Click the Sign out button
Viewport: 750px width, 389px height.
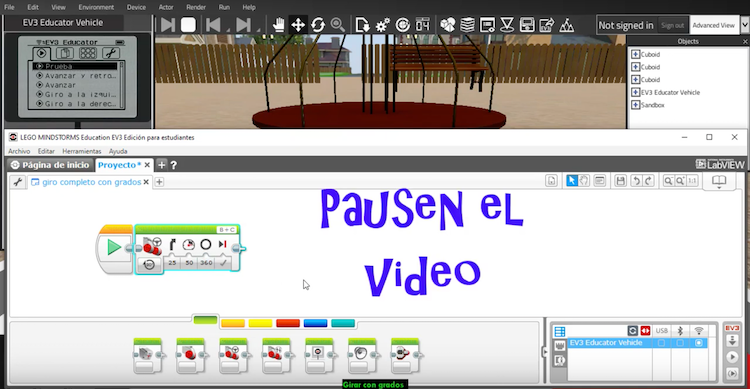click(672, 25)
